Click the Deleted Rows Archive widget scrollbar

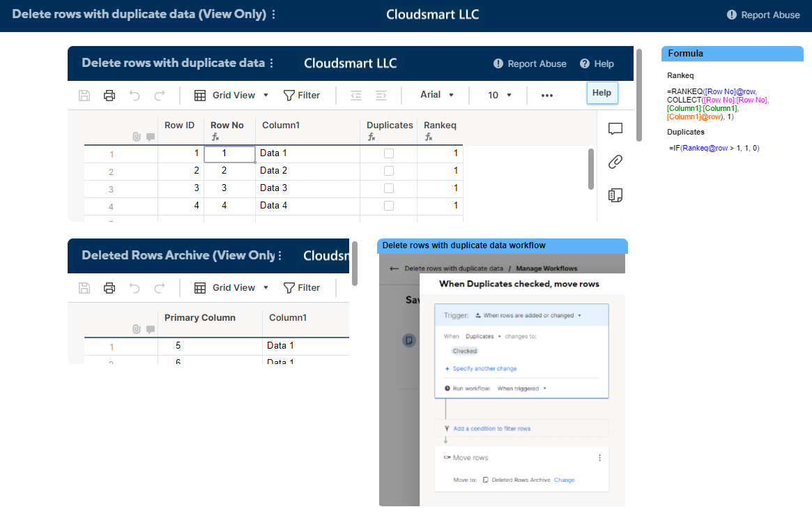[x=355, y=263]
